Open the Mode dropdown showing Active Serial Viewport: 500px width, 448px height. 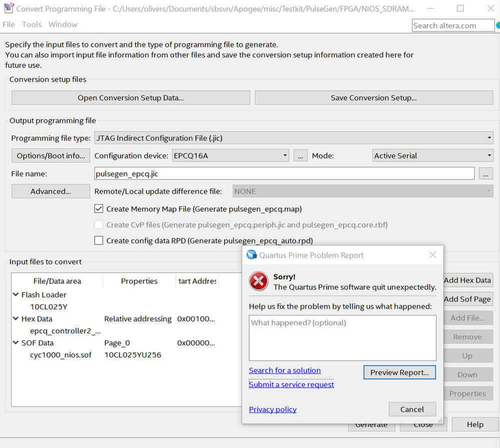click(433, 156)
